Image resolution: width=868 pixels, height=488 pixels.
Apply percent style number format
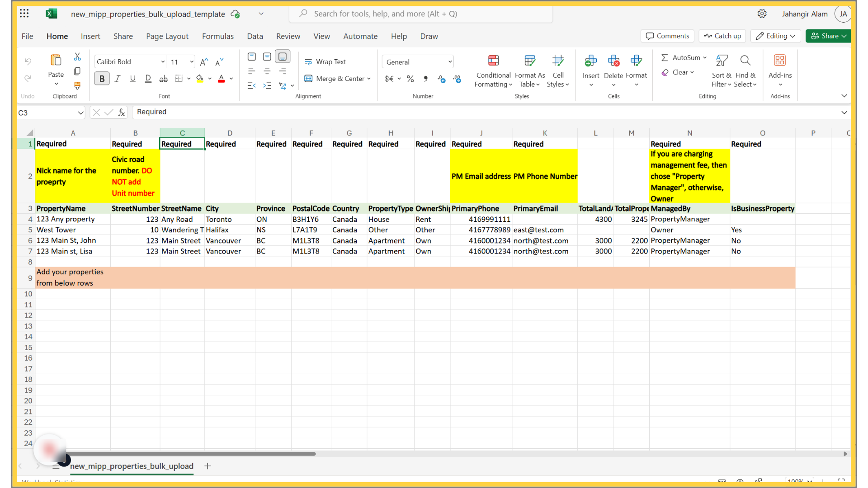pyautogui.click(x=410, y=79)
